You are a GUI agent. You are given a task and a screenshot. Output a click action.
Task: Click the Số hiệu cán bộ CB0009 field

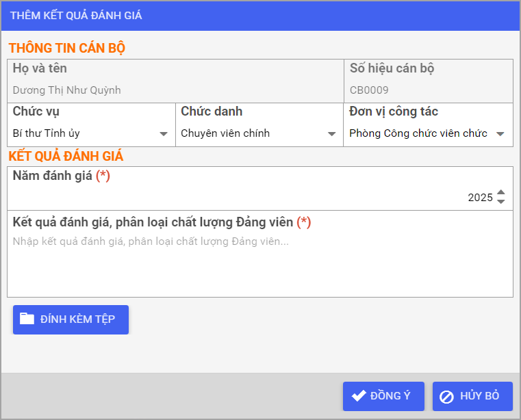[x=429, y=81]
